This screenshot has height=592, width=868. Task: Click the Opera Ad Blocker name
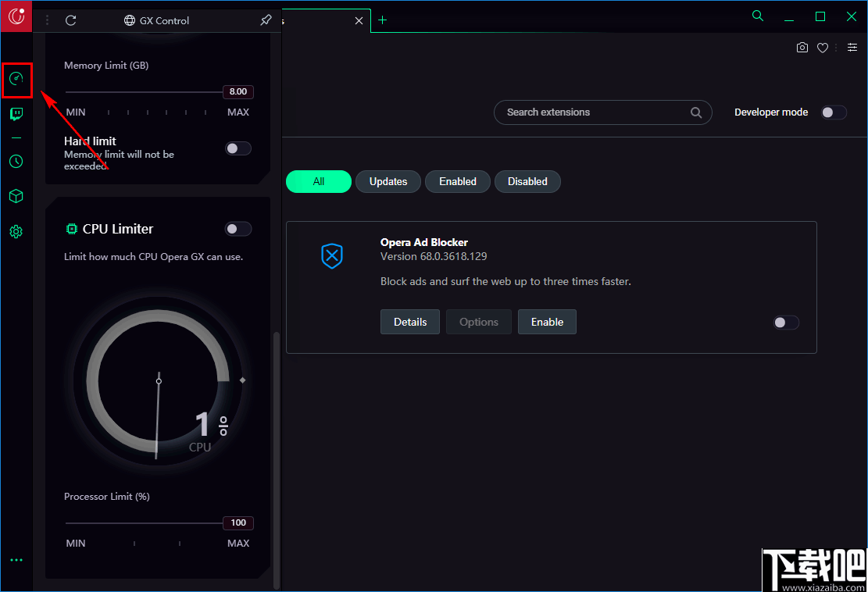[x=424, y=242]
